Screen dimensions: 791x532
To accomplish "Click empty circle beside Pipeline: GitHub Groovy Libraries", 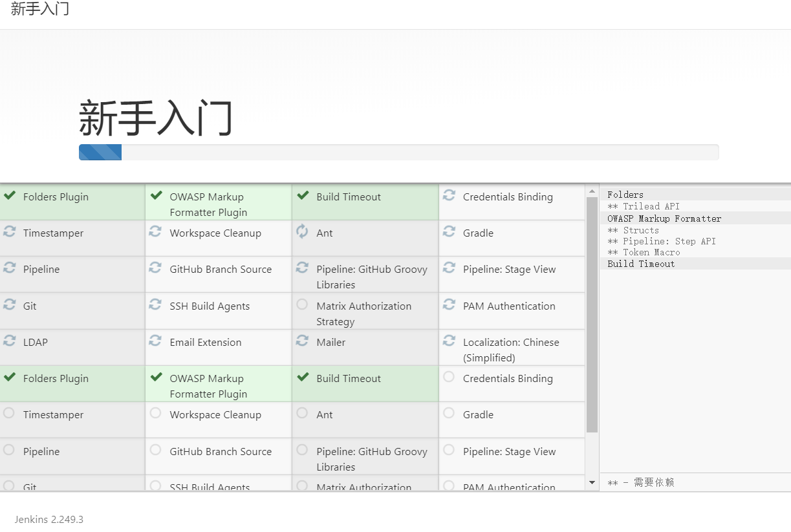I will (x=302, y=450).
